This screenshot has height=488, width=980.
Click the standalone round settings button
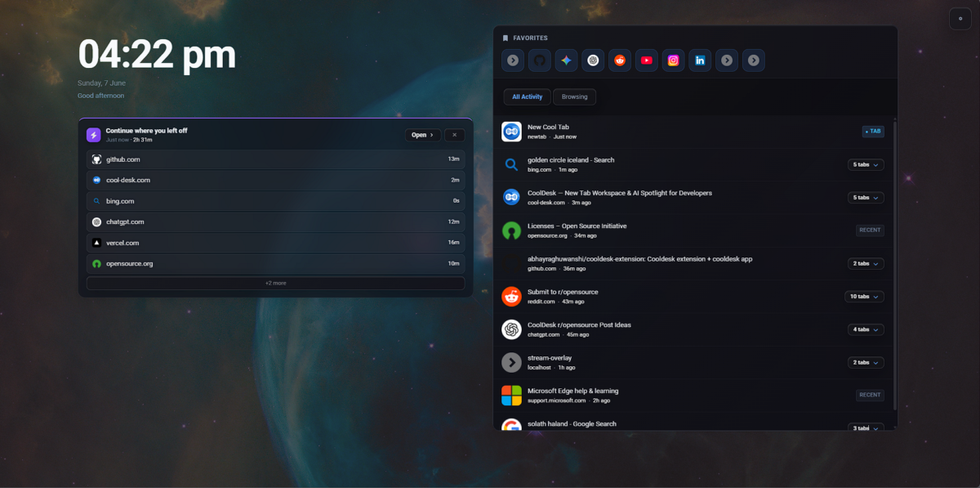pos(960,19)
